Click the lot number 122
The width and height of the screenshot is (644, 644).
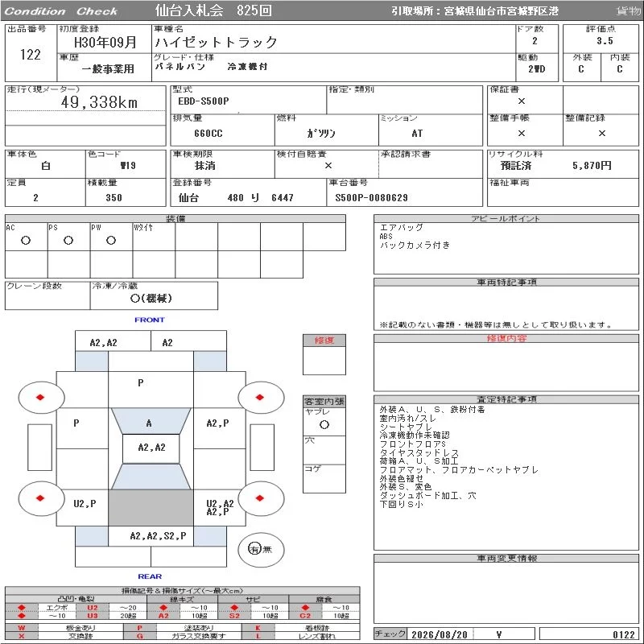click(31, 55)
